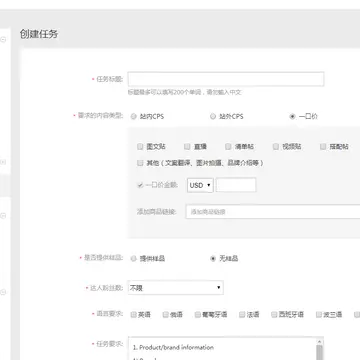Select the 站内CPS radio option

coord(134,117)
